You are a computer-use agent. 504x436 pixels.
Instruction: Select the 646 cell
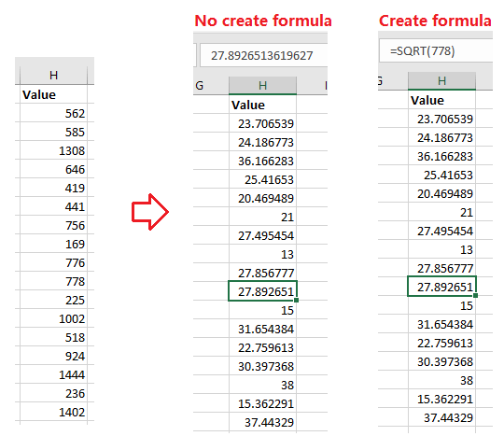coord(54,169)
